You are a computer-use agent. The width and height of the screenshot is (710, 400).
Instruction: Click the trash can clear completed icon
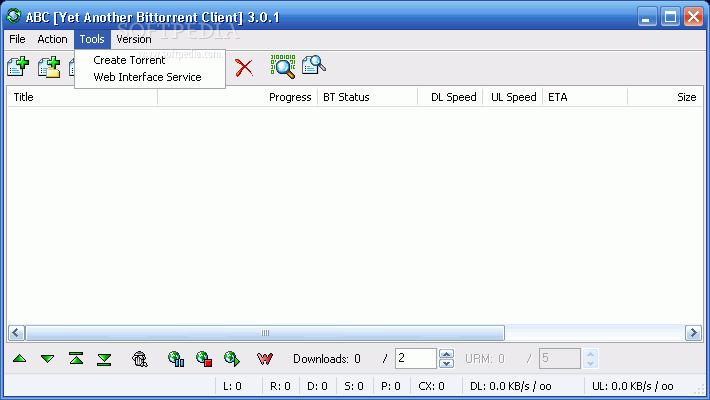pos(139,359)
